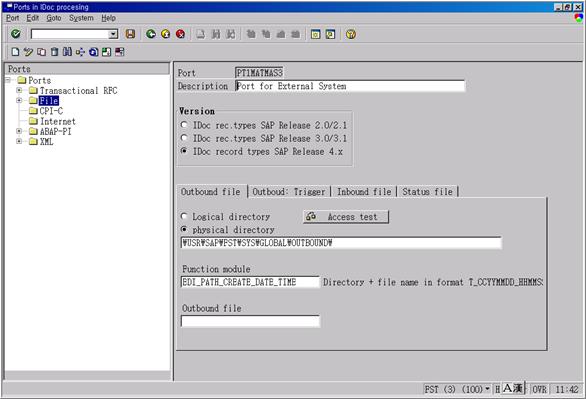Click the Delete trash can icon
The width and height of the screenshot is (586, 399).
point(55,52)
